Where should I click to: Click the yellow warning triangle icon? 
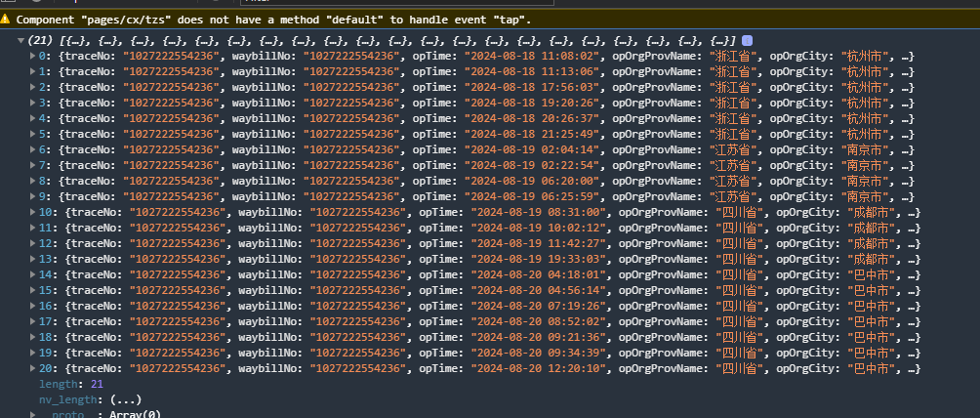click(x=7, y=19)
